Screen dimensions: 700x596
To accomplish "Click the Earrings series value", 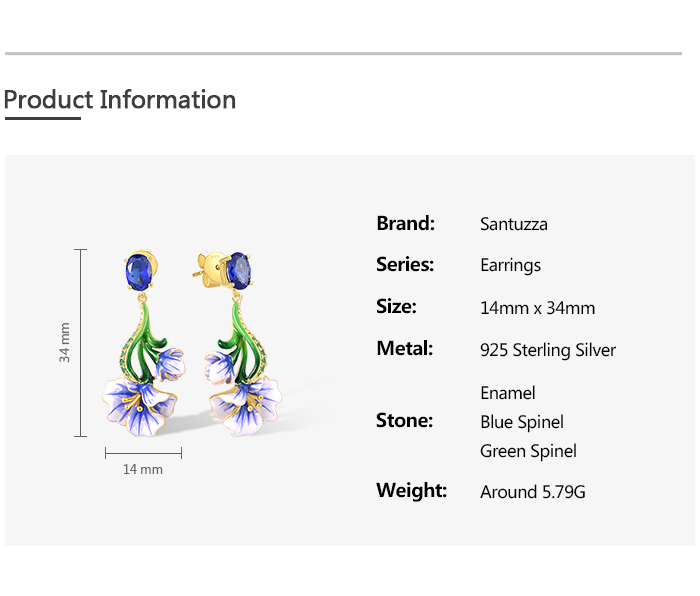I will pyautogui.click(x=511, y=266).
